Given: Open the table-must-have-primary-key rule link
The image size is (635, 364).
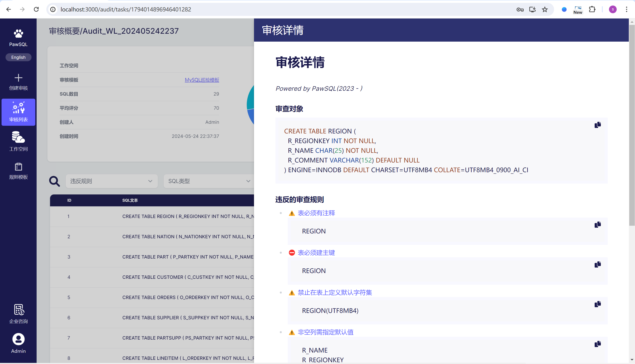Looking at the screenshot, I should click(x=316, y=253).
